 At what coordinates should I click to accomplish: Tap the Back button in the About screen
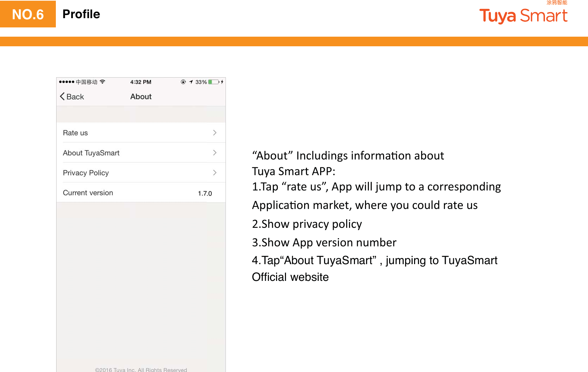tap(72, 97)
